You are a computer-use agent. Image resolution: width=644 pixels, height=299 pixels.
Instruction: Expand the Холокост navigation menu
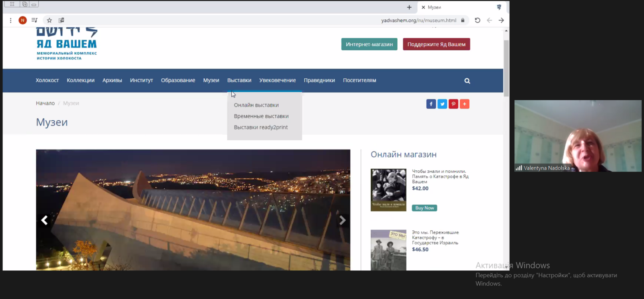(47, 80)
